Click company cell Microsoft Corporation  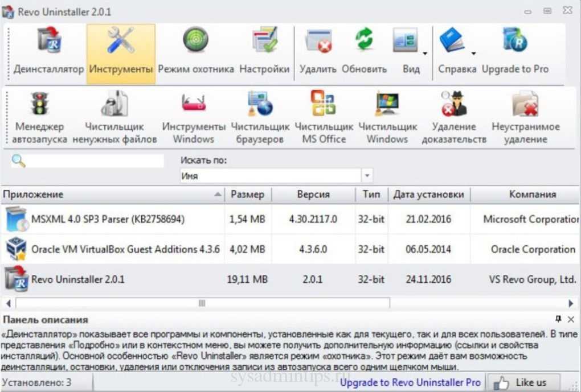coord(531,219)
